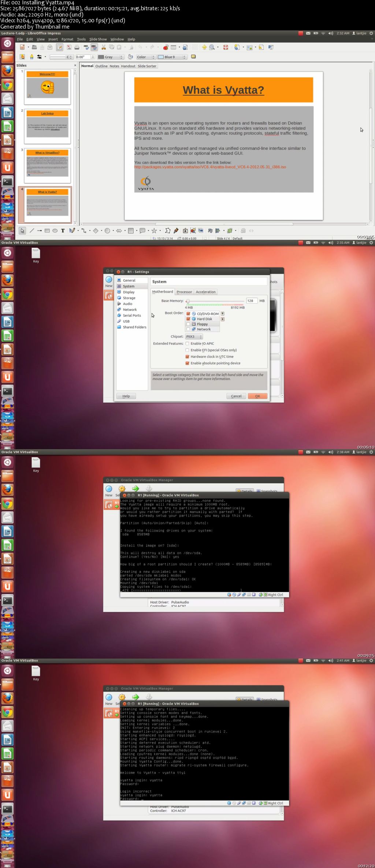
Task: Choose the Ellipse tool in Impress drawing toolbar
Action: click(x=55, y=231)
